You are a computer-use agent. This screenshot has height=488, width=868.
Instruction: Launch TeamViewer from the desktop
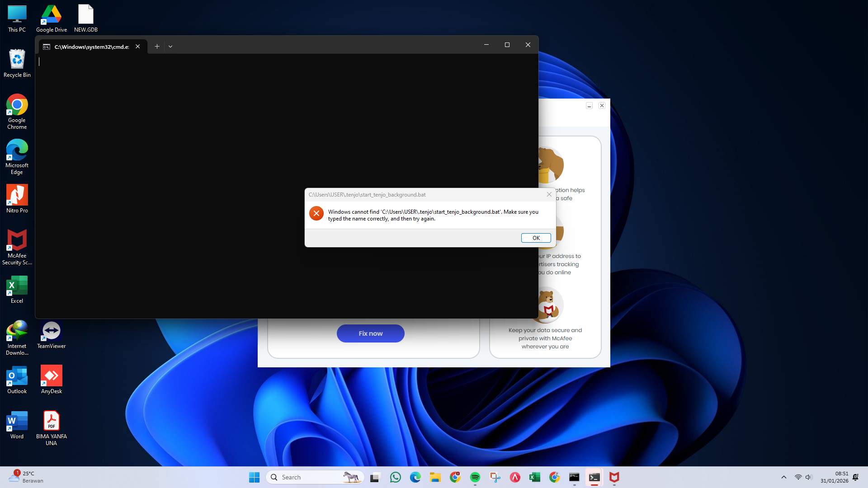[x=51, y=330]
